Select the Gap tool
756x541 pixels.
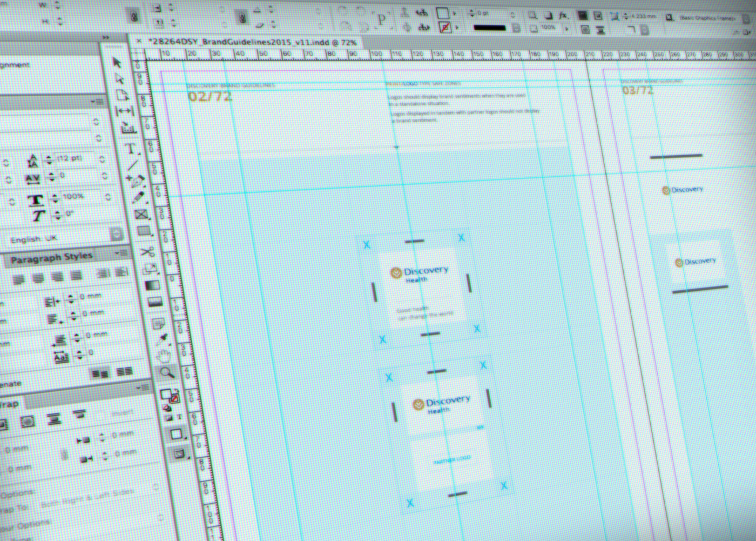click(125, 111)
